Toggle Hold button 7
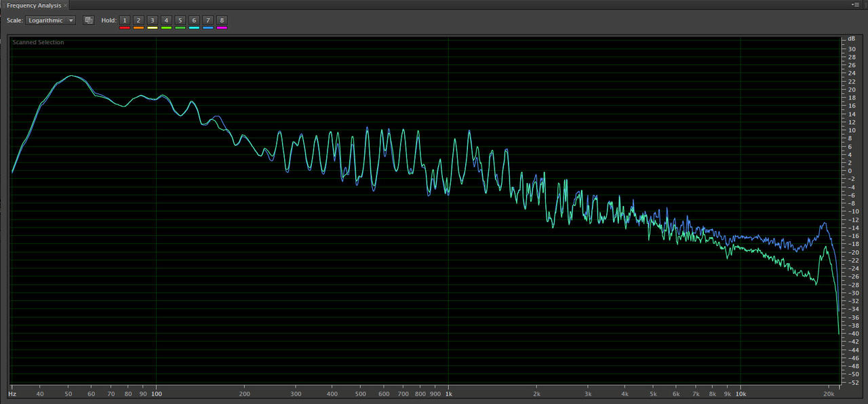 [x=208, y=20]
